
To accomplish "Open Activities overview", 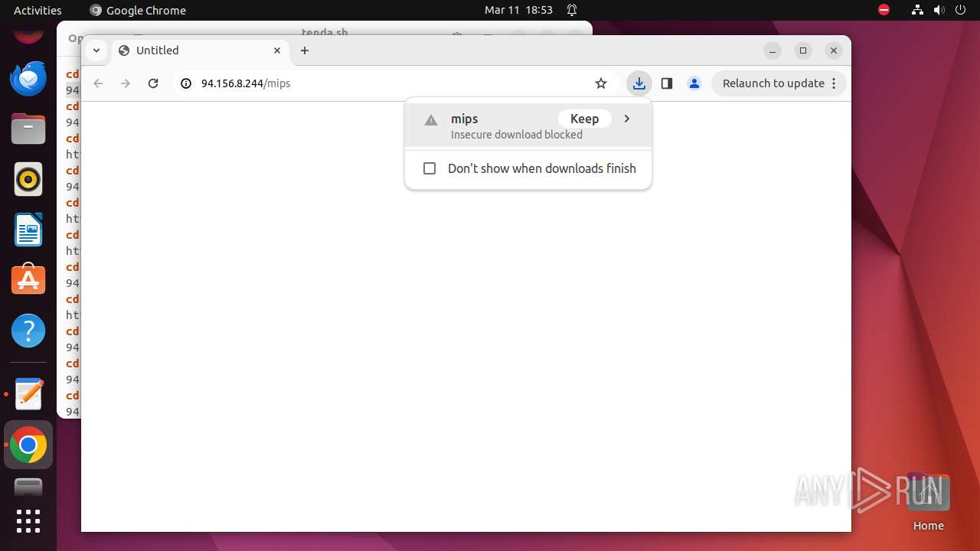I will tap(38, 10).
